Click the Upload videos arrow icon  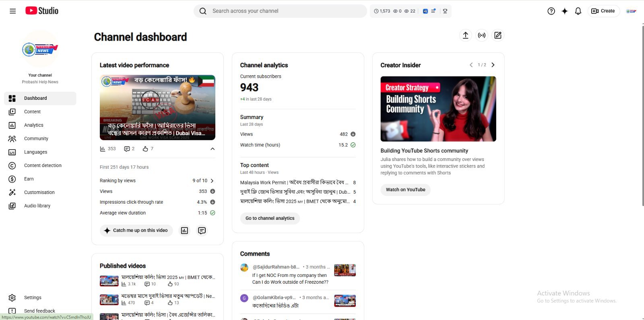point(465,35)
